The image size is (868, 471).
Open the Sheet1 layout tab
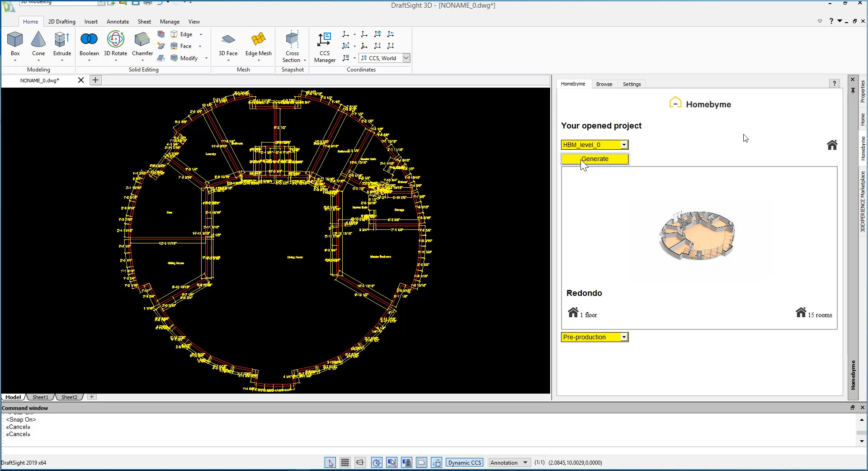tap(40, 397)
